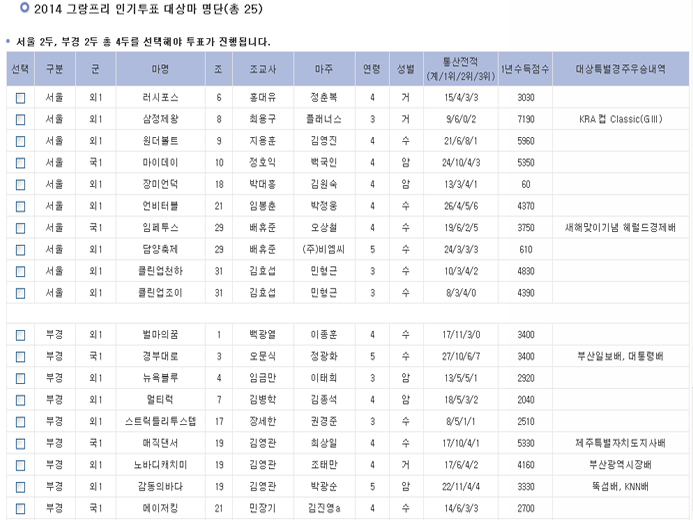Select the 삼정제왕 row checkbox
The height and width of the screenshot is (520, 693).
[20, 120]
